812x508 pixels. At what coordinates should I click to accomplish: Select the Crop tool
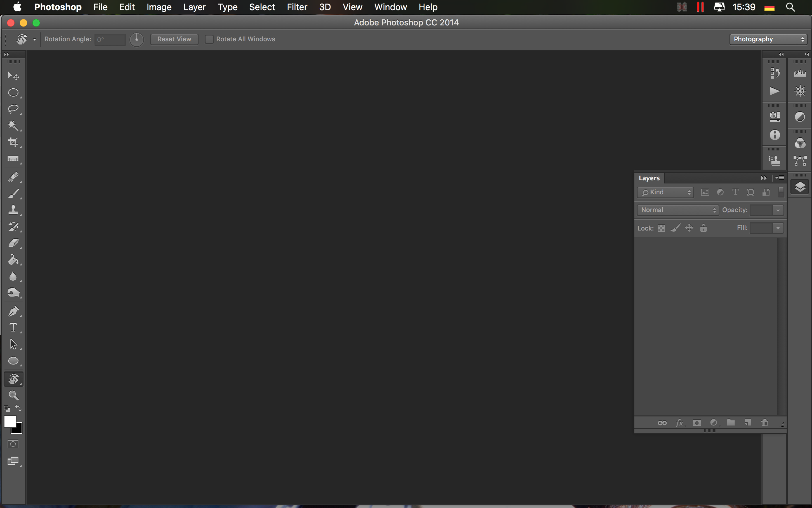coord(13,142)
